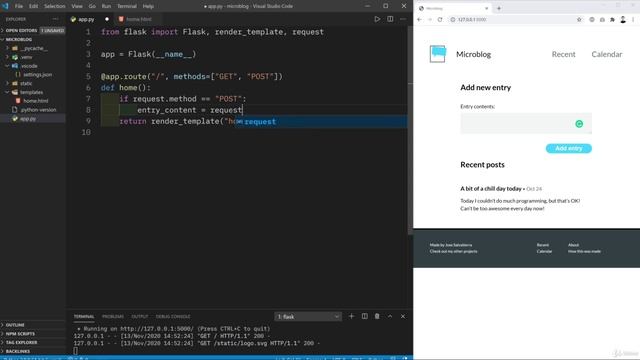Click the VS Code logo in the title bar
The width and height of the screenshot is (640, 360).
pos(5,6)
